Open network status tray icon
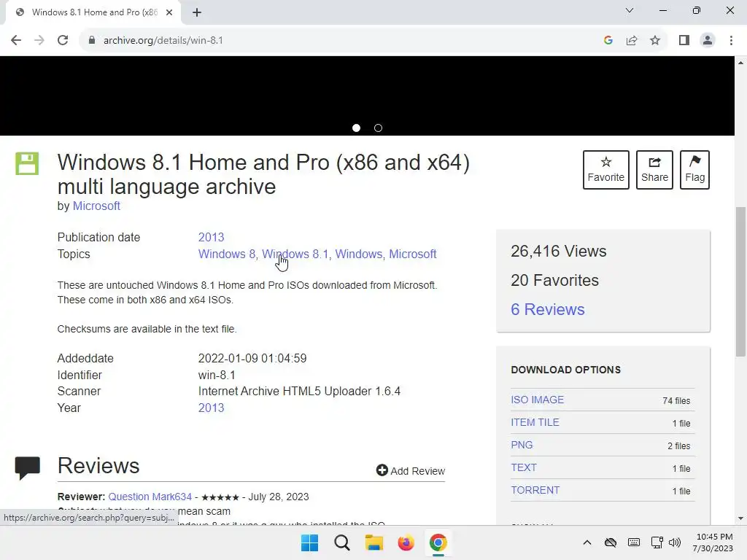747x560 pixels. (x=657, y=542)
